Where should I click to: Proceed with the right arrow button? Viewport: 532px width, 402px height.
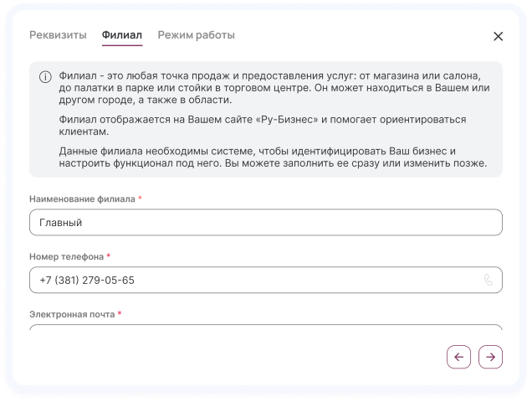point(491,357)
